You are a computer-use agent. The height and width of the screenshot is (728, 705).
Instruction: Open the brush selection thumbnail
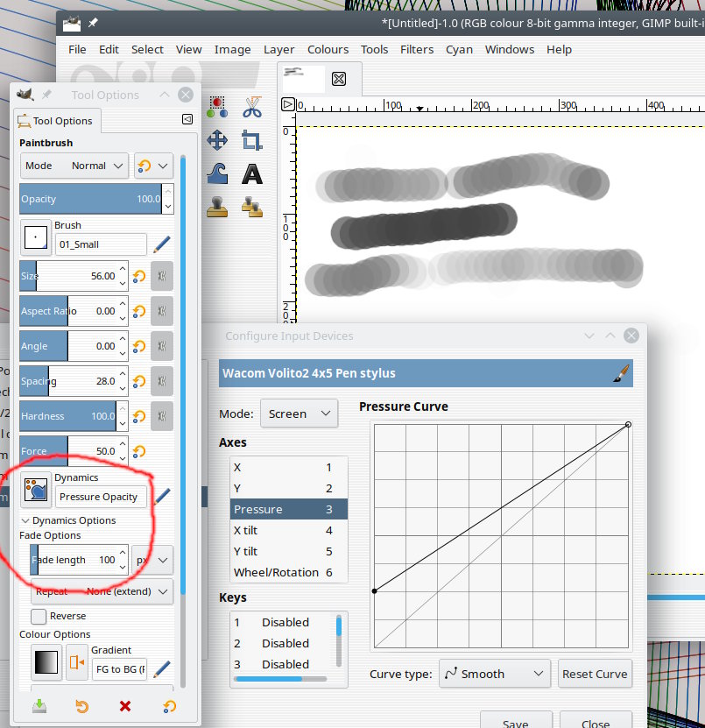tap(36, 237)
